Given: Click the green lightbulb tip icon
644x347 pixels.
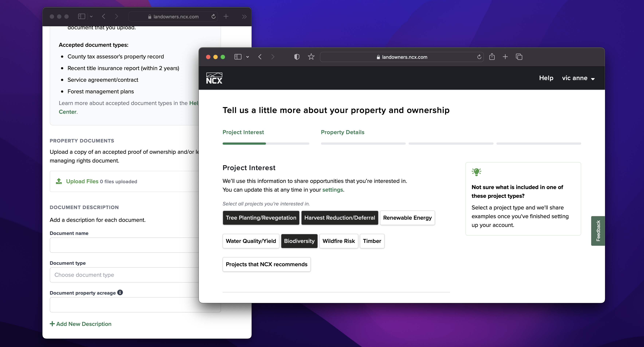Looking at the screenshot, I should (476, 172).
